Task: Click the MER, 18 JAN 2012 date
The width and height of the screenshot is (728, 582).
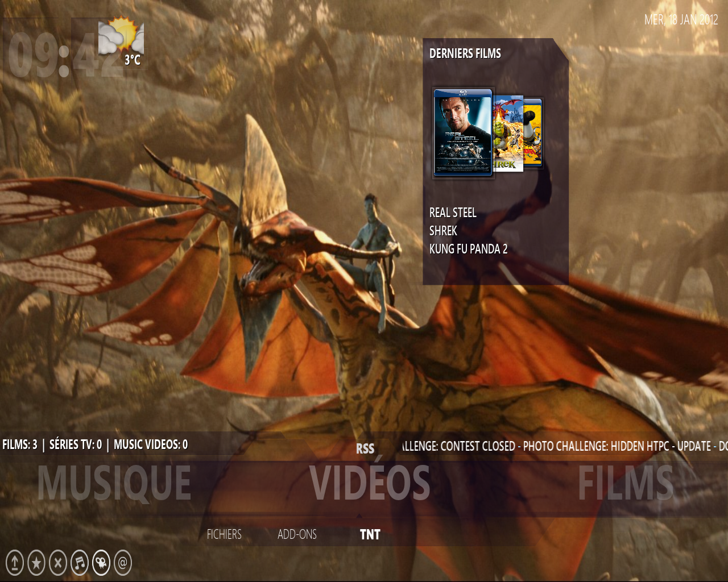Action: pos(681,20)
